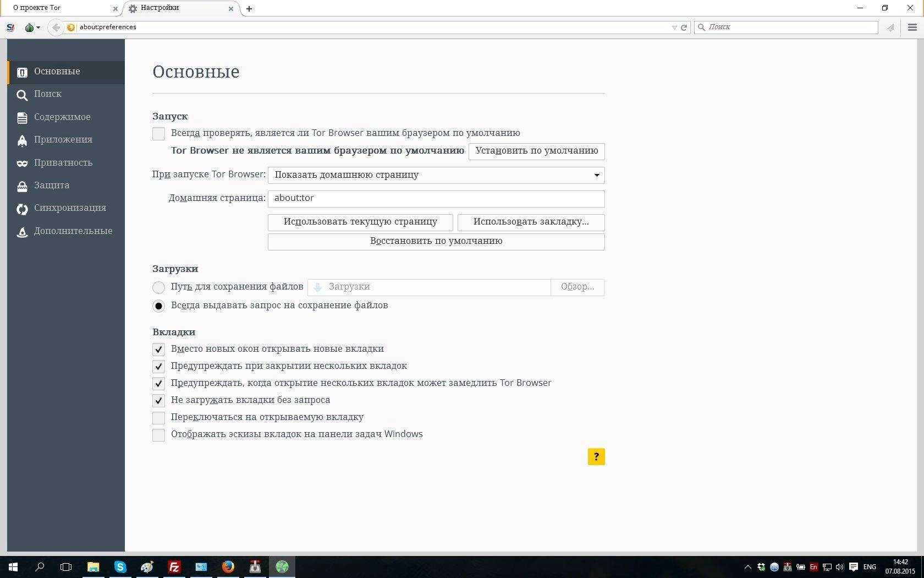The width and height of the screenshot is (924, 578).
Task: Go back with the back arrow button
Action: pyautogui.click(x=56, y=27)
